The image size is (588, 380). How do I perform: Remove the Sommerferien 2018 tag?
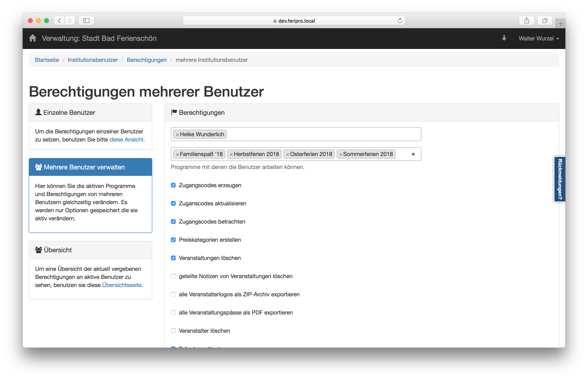click(x=341, y=154)
